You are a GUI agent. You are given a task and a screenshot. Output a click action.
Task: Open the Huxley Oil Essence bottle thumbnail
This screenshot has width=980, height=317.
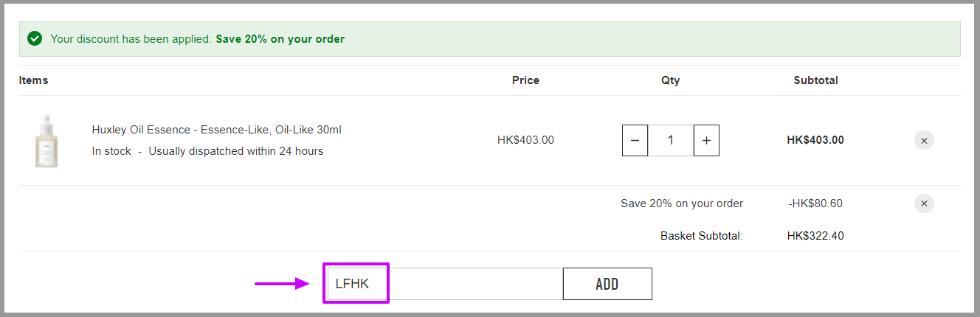click(46, 141)
